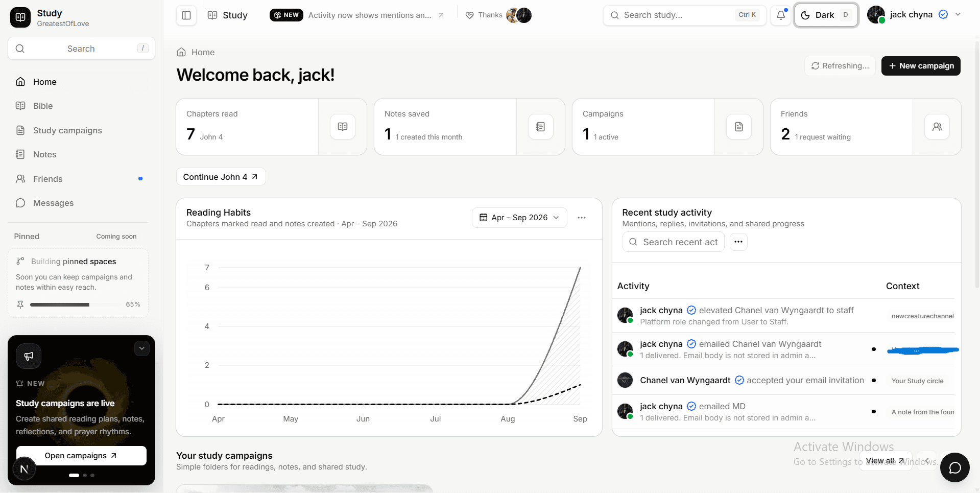Click the Chapters read book icon
Viewport: 980px width, 493px height.
click(343, 127)
